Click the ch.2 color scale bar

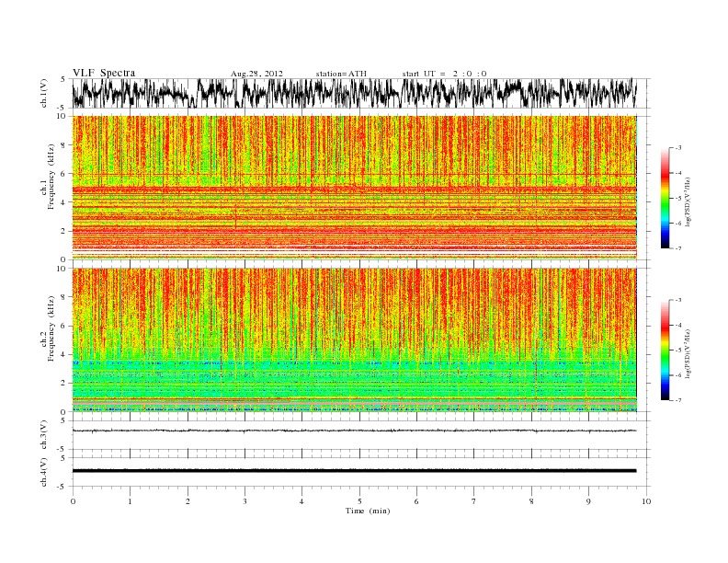pyautogui.click(x=665, y=350)
